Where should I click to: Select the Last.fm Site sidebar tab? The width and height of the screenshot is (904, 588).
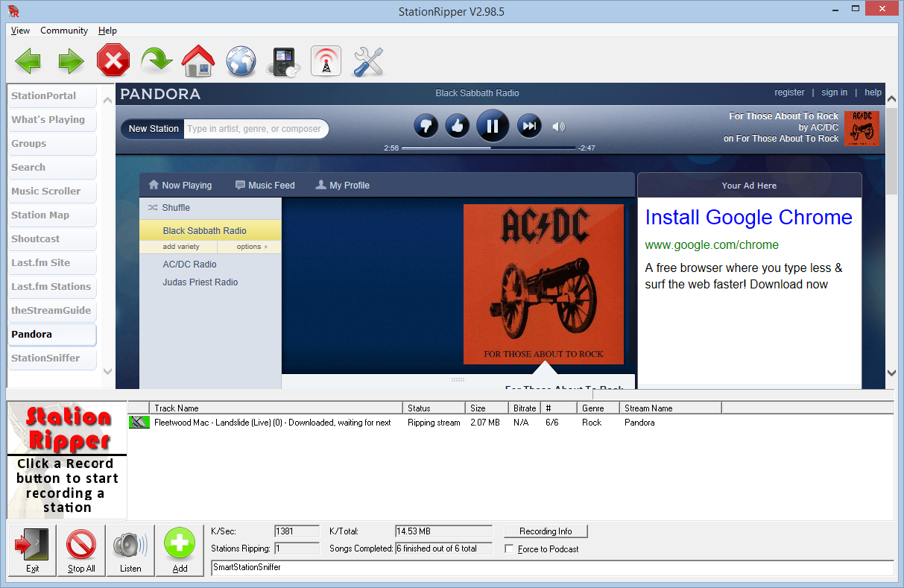pos(52,263)
